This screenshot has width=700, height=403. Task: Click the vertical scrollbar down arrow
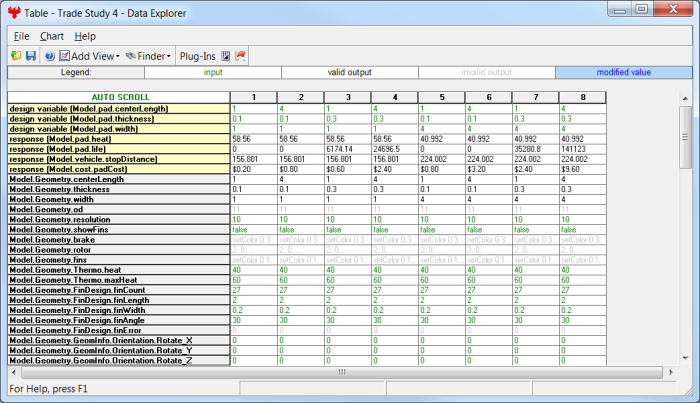point(685,358)
